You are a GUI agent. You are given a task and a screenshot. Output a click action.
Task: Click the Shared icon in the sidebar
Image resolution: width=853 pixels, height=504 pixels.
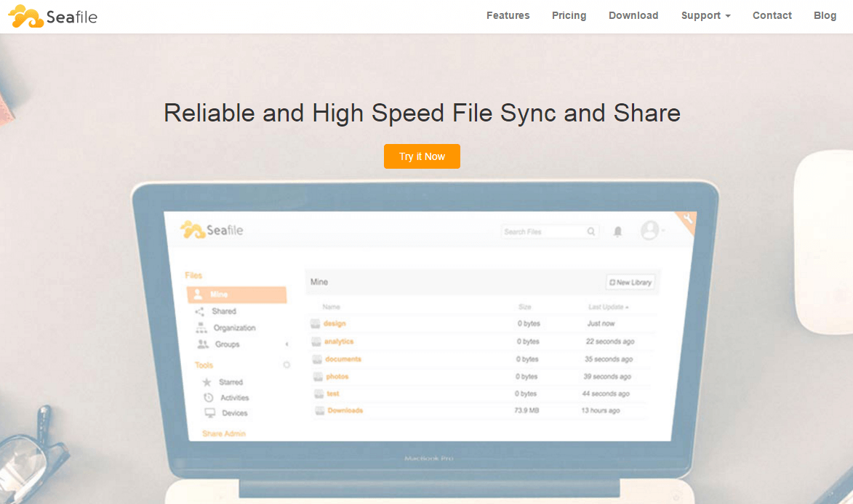200,311
